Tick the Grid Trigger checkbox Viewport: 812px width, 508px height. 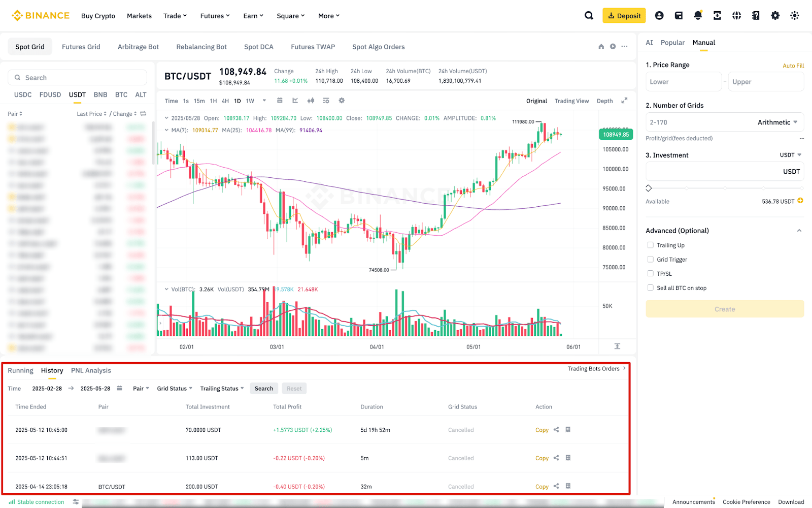[x=651, y=259]
